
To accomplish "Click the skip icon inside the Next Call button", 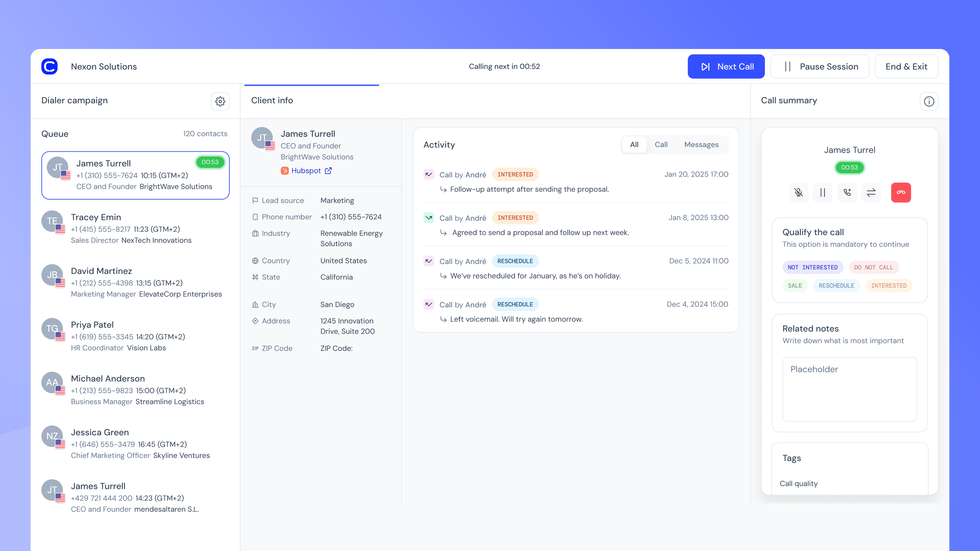I will [x=706, y=66].
